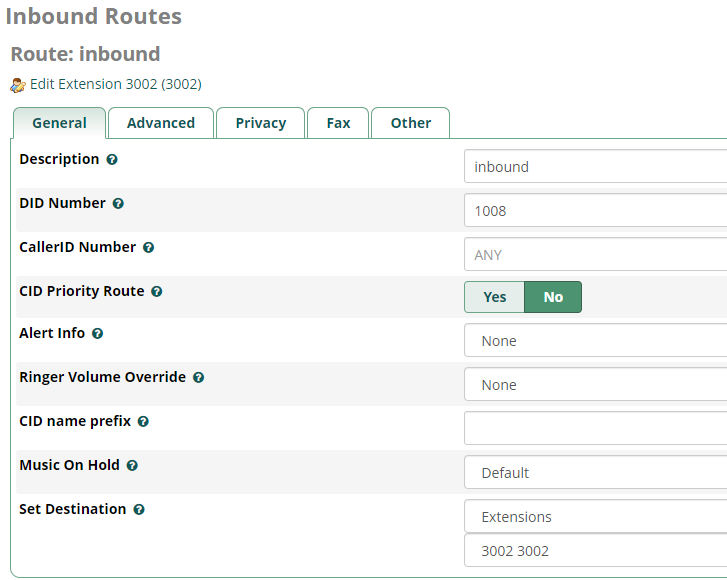Set CID Priority Route to Yes

tap(494, 297)
